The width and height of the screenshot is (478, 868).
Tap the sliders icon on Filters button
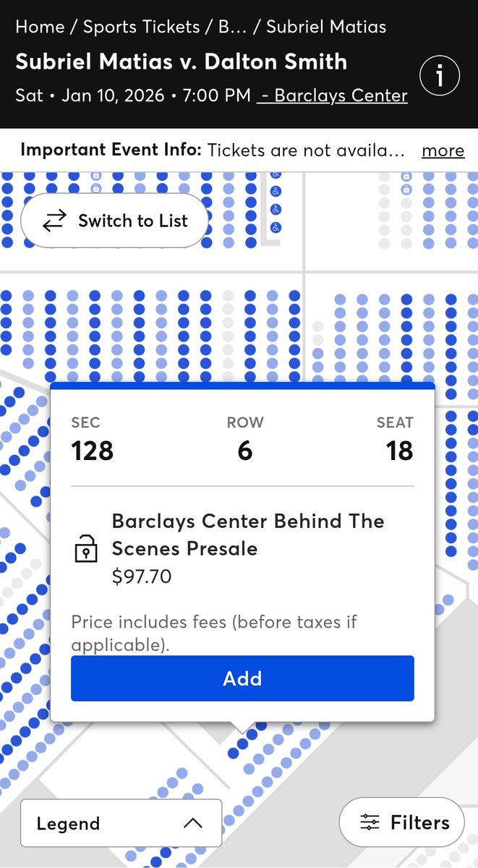pos(370,822)
